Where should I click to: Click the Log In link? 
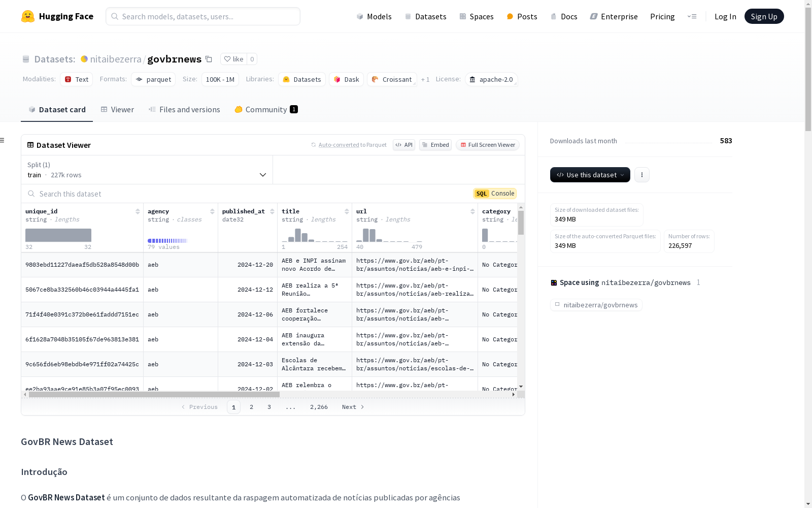click(x=725, y=16)
